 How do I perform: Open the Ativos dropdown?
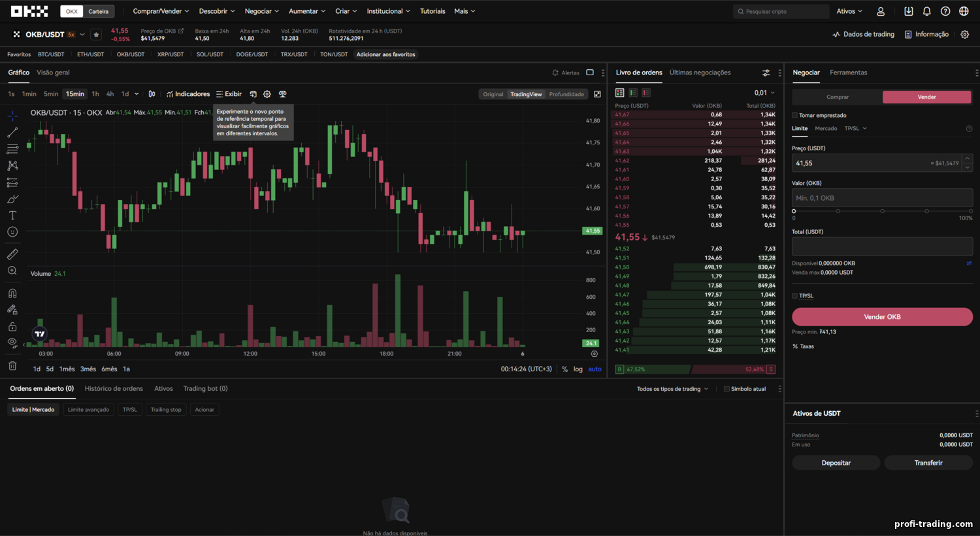click(849, 11)
